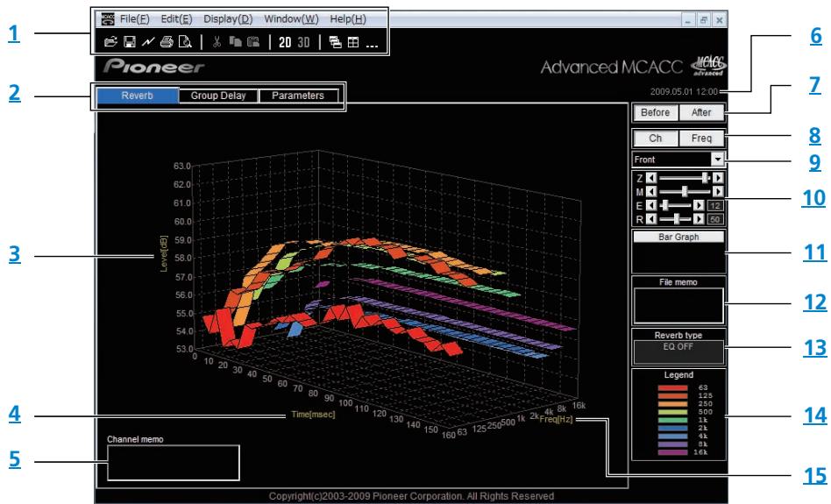The width and height of the screenshot is (831, 504).
Task: Switch to the Group Delay tab
Action: [x=218, y=96]
